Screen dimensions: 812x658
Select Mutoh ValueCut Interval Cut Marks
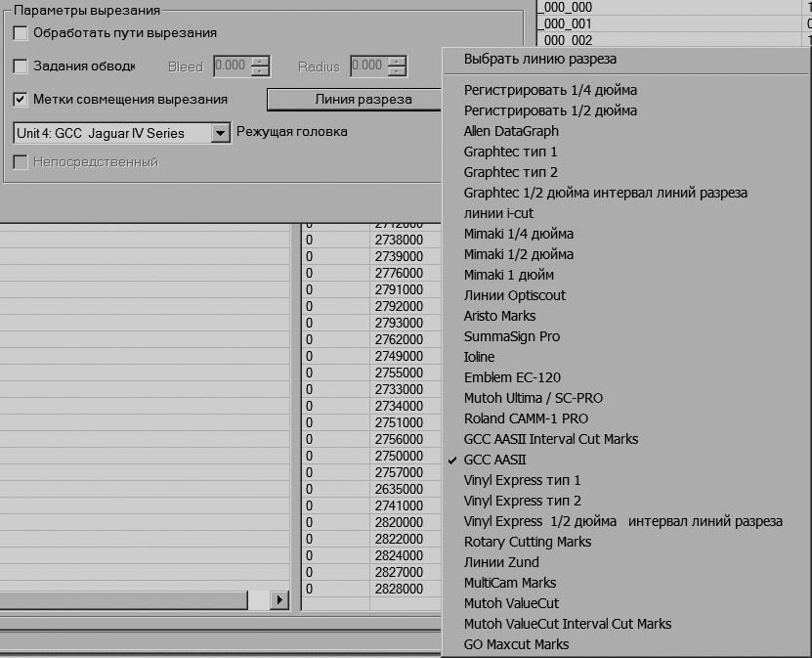567,624
